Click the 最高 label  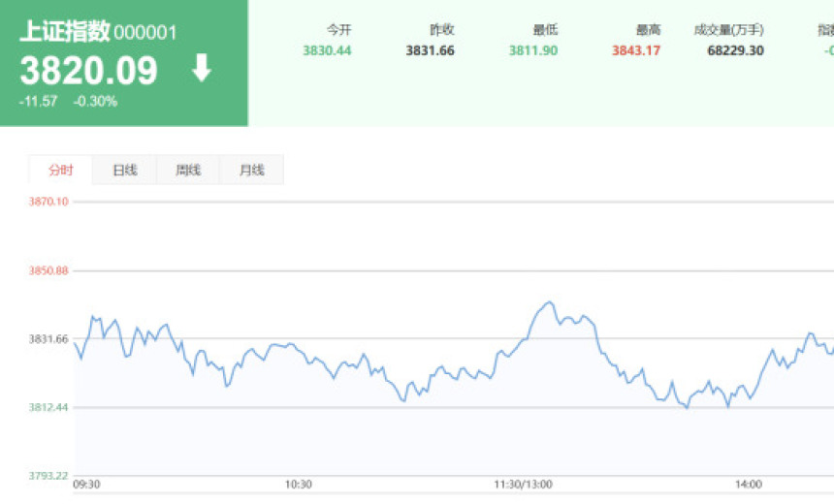tap(649, 30)
